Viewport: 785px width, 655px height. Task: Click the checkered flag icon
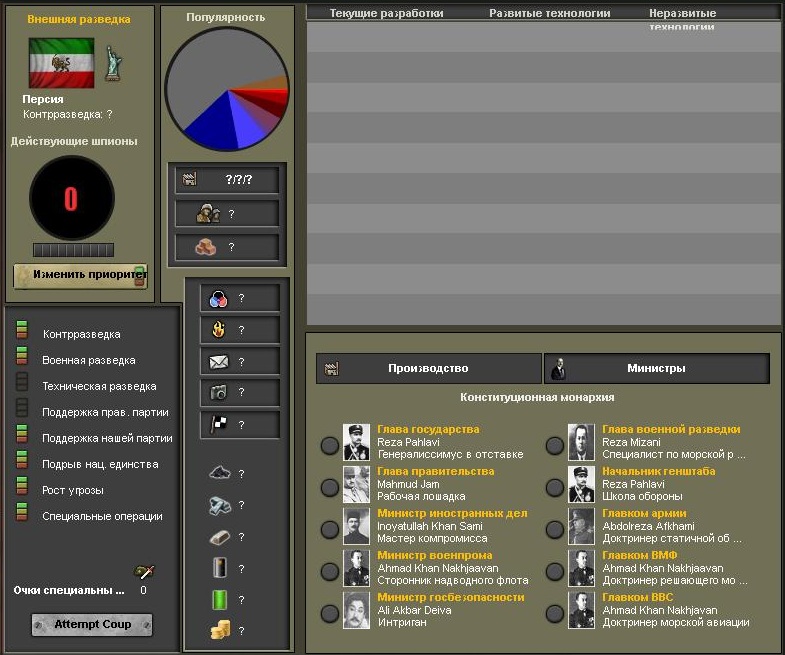tap(218, 425)
